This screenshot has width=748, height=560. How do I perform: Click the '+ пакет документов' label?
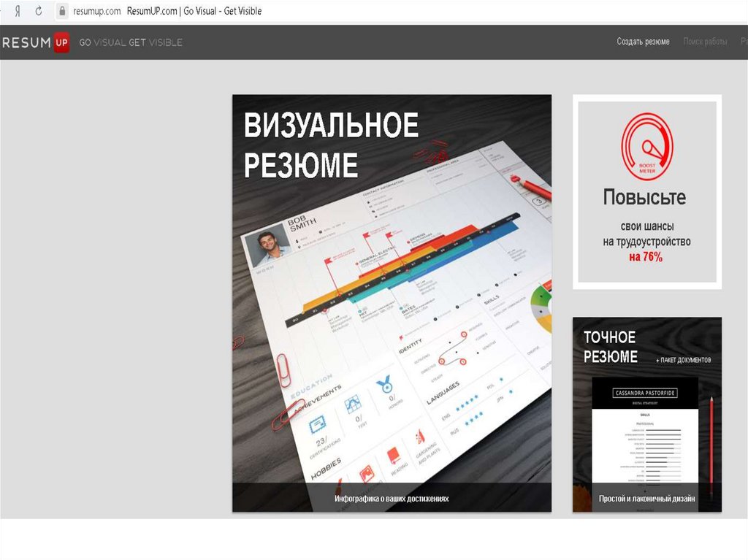684,360
